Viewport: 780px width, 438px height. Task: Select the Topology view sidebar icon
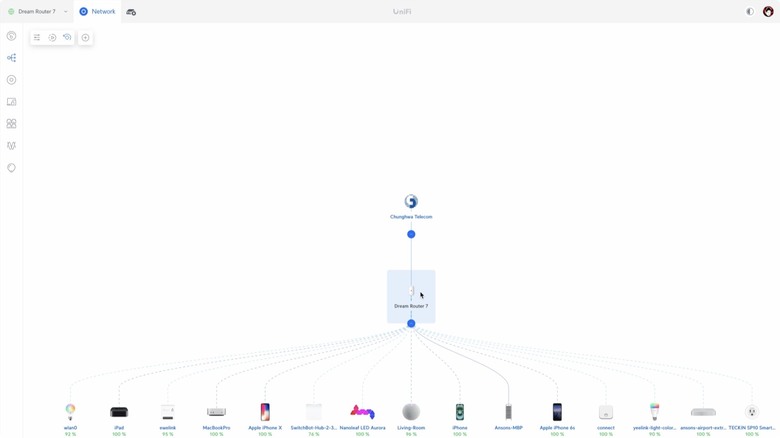[11, 58]
